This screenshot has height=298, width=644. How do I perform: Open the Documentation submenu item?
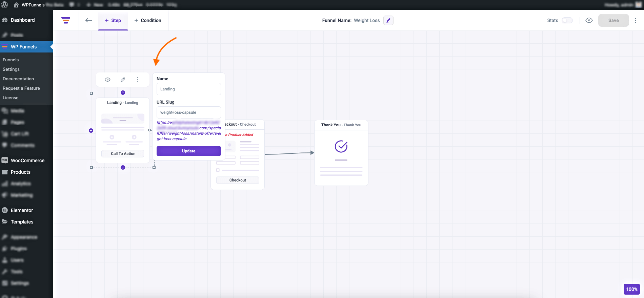tap(18, 79)
